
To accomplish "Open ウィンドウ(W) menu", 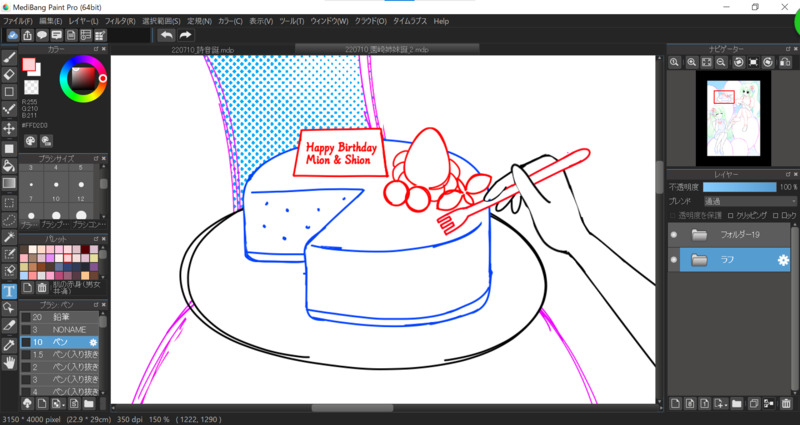I will tap(329, 21).
